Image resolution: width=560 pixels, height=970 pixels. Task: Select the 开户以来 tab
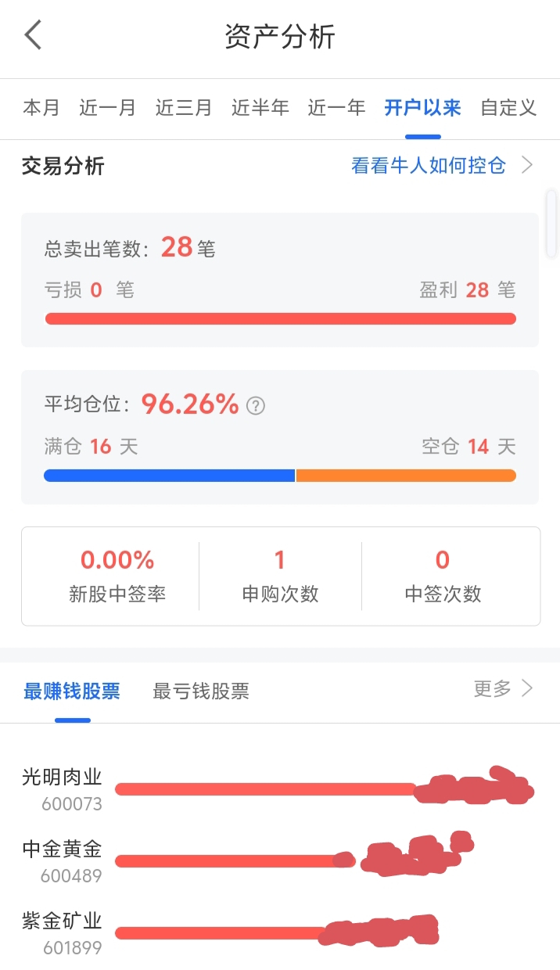(x=422, y=108)
